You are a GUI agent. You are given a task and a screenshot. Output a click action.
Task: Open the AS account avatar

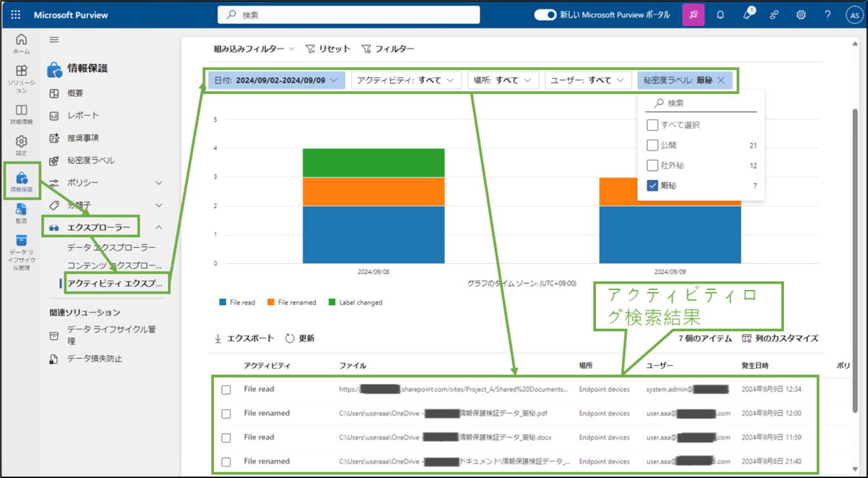click(854, 14)
